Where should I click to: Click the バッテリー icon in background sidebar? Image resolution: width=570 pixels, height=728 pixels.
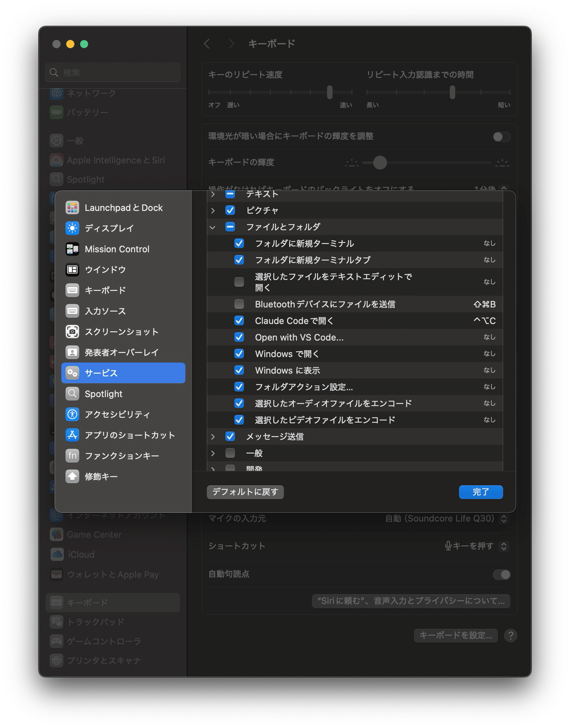57,113
